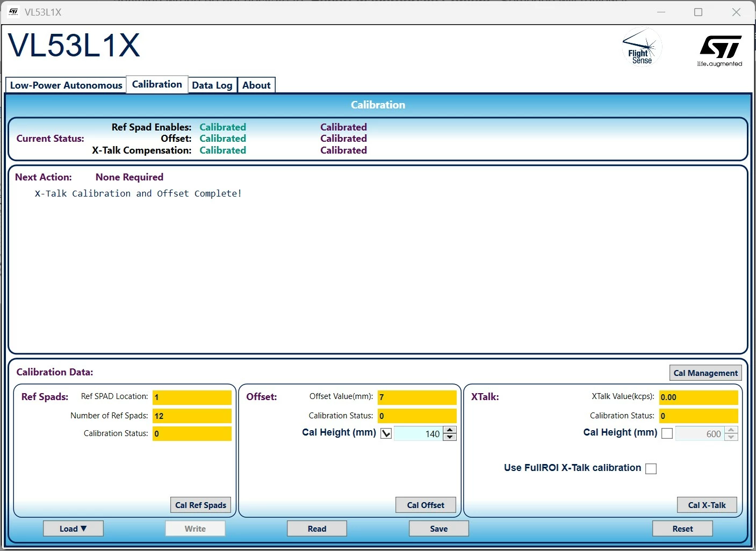Screen dimensions: 756x551
Task: Increase XTalk Cal Height with up arrow
Action: 731,430
